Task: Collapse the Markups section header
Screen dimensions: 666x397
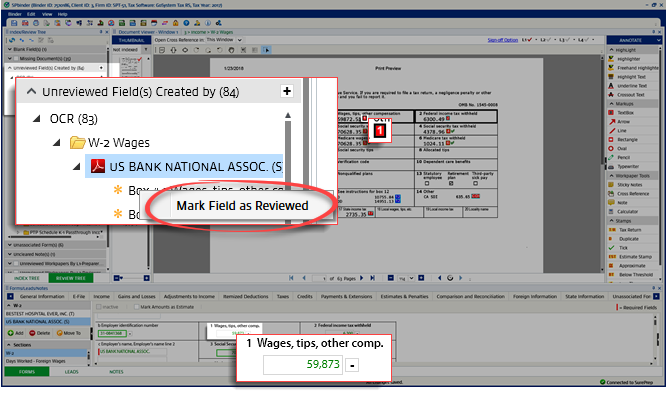Action: 633,104
